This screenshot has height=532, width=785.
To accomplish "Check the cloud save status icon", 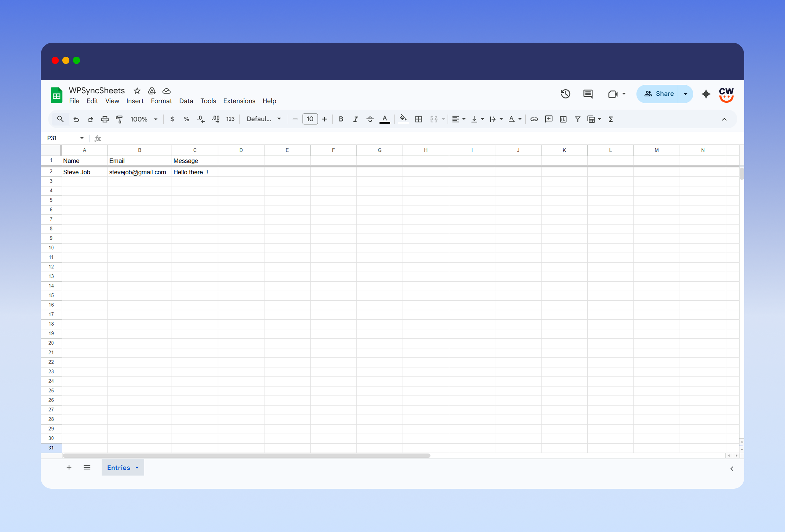I will (167, 91).
